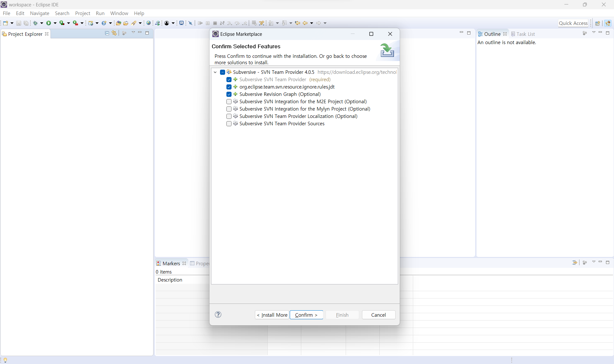Toggle the Subversive - SVN Team Provider 4.0.5 checkbox
Screen dimensions: 614x364
click(x=223, y=72)
